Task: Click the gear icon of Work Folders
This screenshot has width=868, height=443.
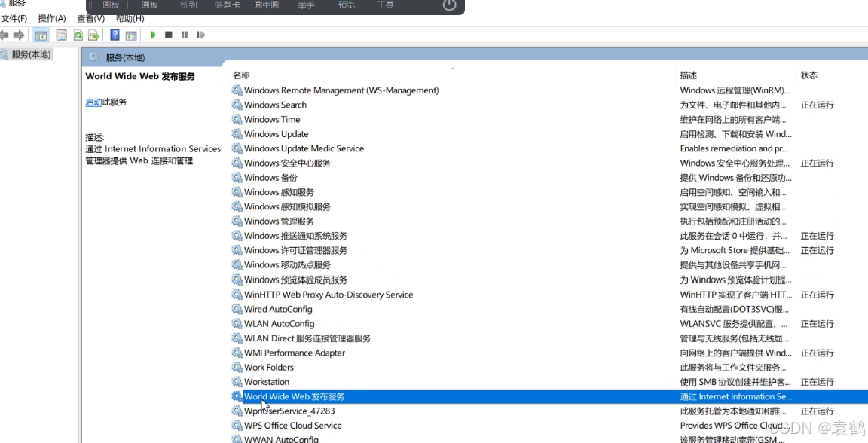Action: click(x=237, y=367)
